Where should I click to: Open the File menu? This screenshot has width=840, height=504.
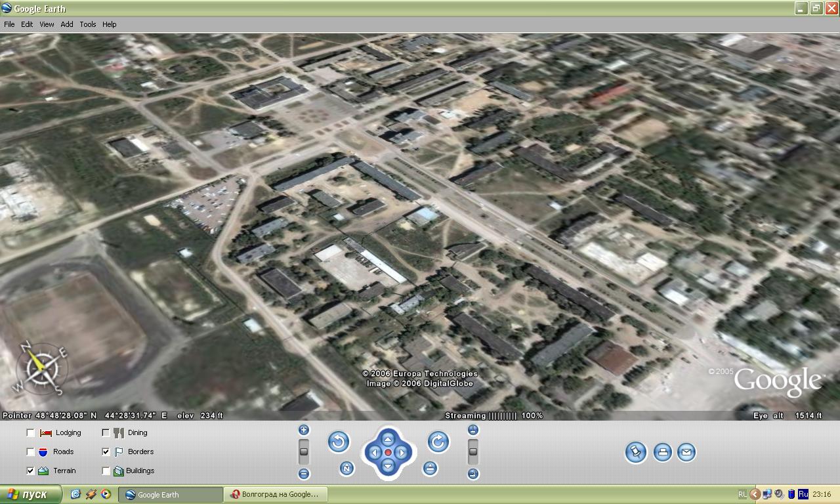(9, 24)
